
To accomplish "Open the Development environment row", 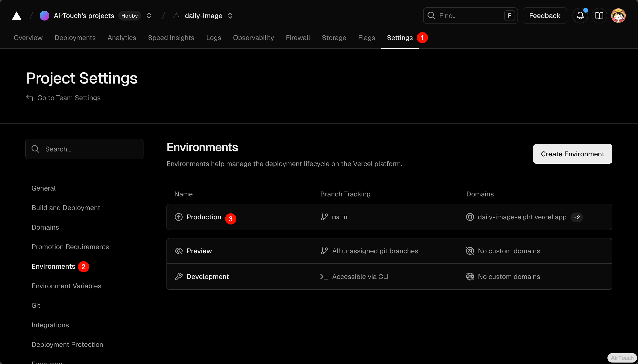I will pyautogui.click(x=389, y=277).
